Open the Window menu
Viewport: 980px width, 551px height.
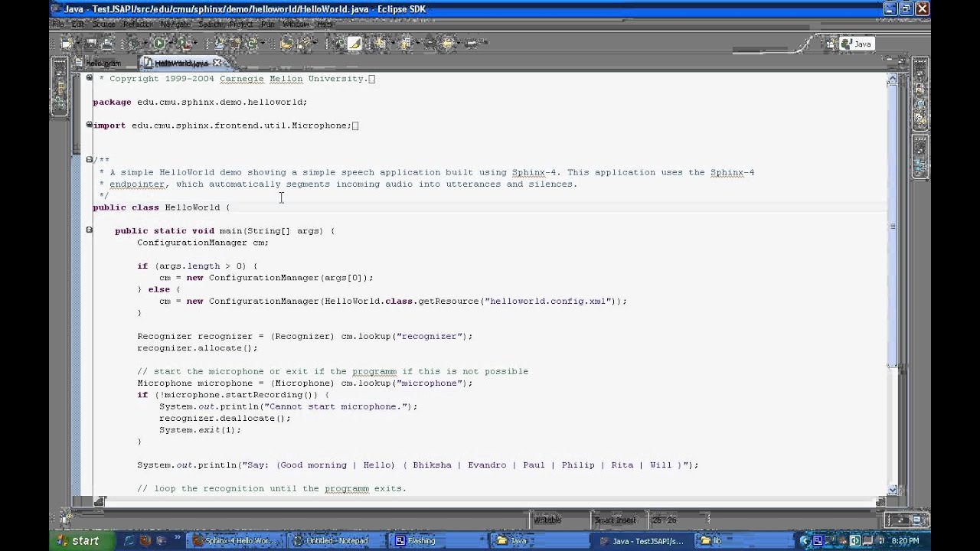(x=296, y=24)
